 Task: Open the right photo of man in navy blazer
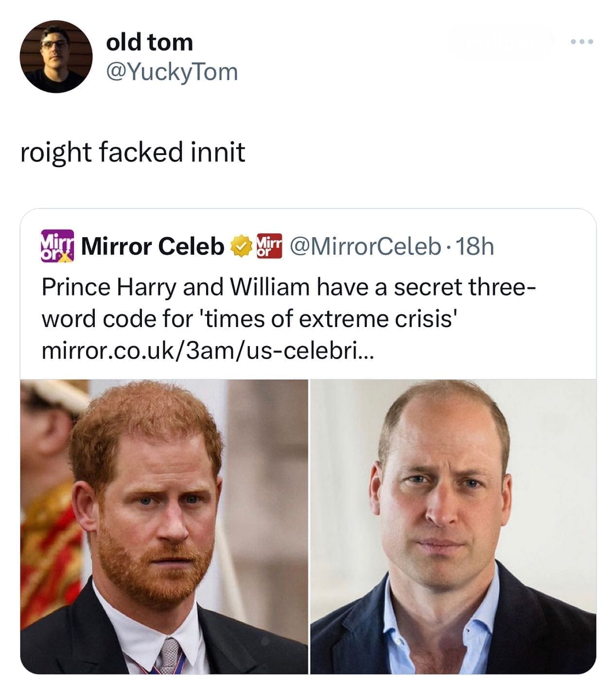453,526
